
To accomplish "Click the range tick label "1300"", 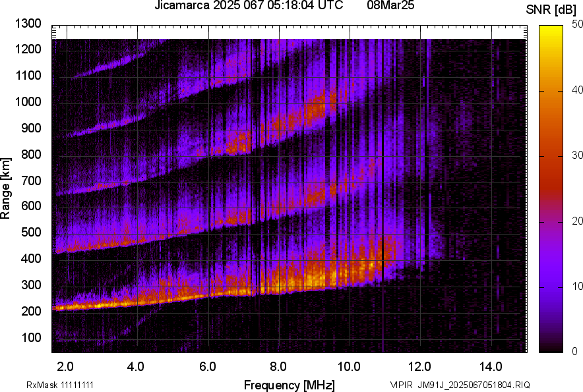I will [28, 24].
